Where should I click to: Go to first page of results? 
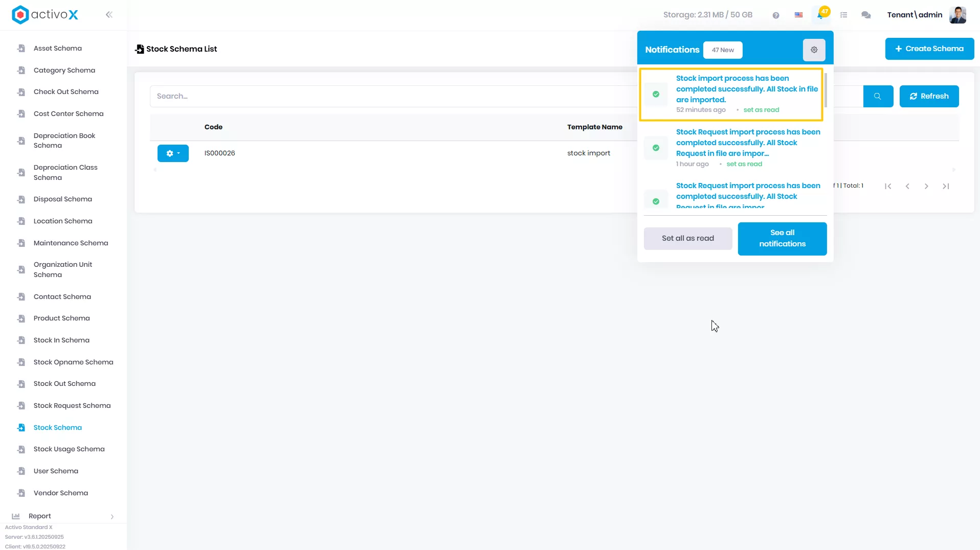click(888, 187)
